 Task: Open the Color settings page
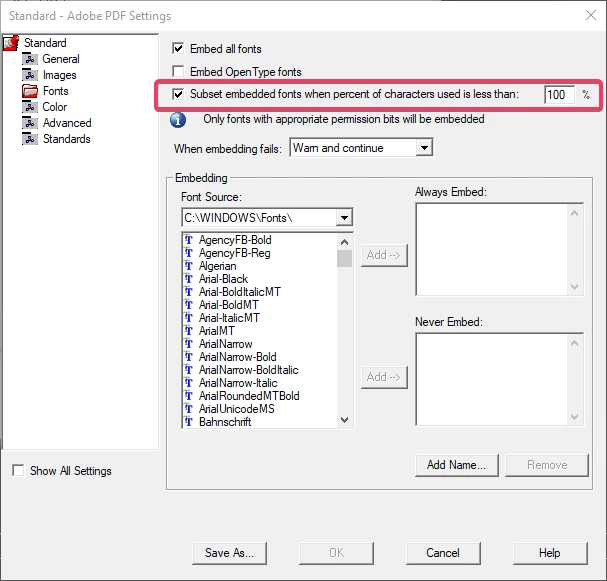pyautogui.click(x=55, y=107)
